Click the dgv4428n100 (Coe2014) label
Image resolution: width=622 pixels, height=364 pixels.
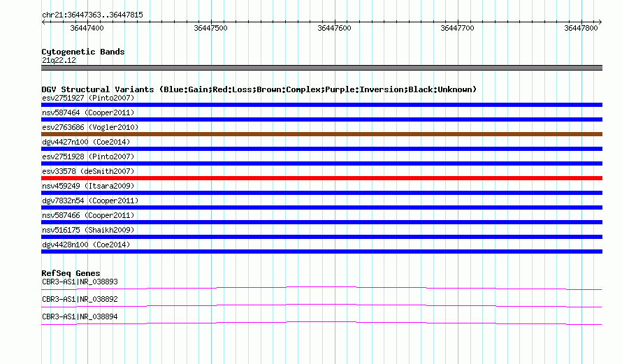86,245
